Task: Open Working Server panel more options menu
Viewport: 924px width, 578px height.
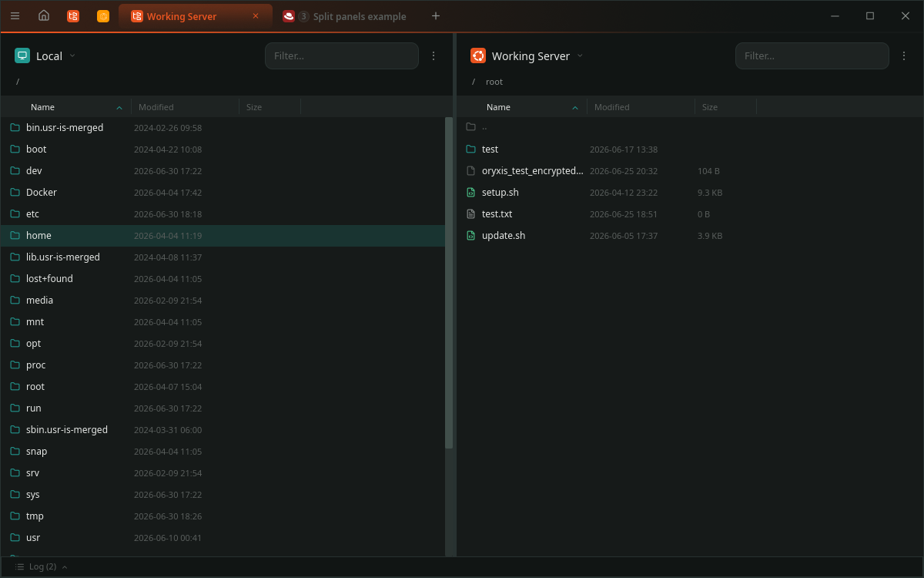Action: [x=904, y=55]
